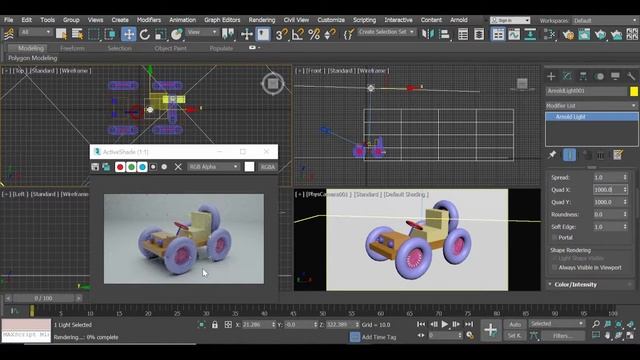
Task: Toggle the Layer Explorer icon
Action: click(479, 34)
